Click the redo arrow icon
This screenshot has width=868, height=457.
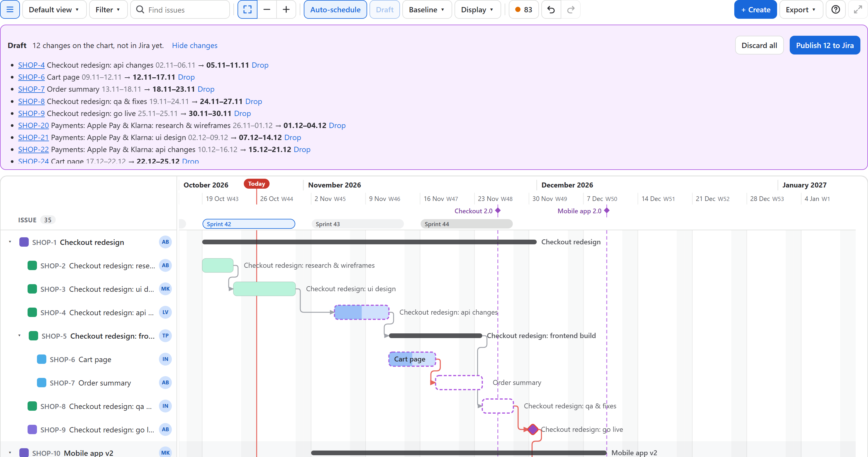pos(570,9)
